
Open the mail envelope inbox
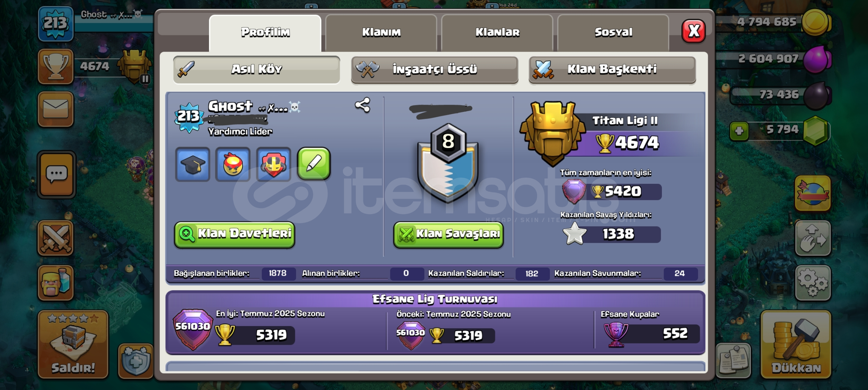point(56,109)
